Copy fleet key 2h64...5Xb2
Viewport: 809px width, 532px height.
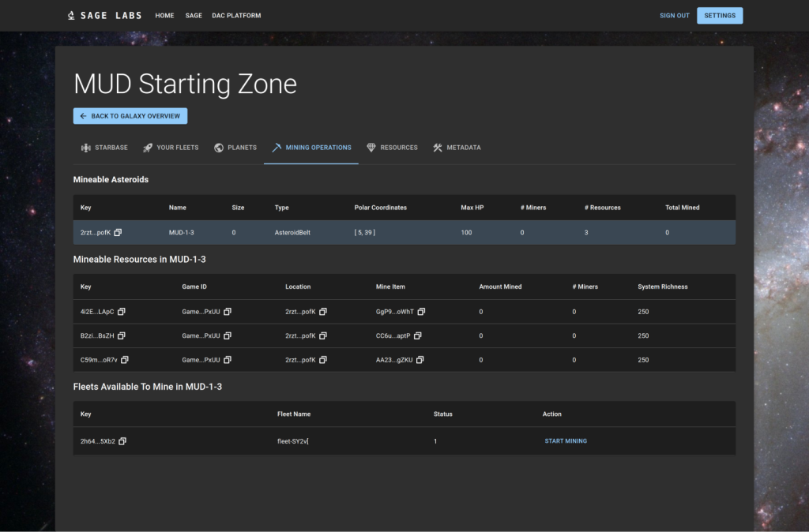pos(122,441)
